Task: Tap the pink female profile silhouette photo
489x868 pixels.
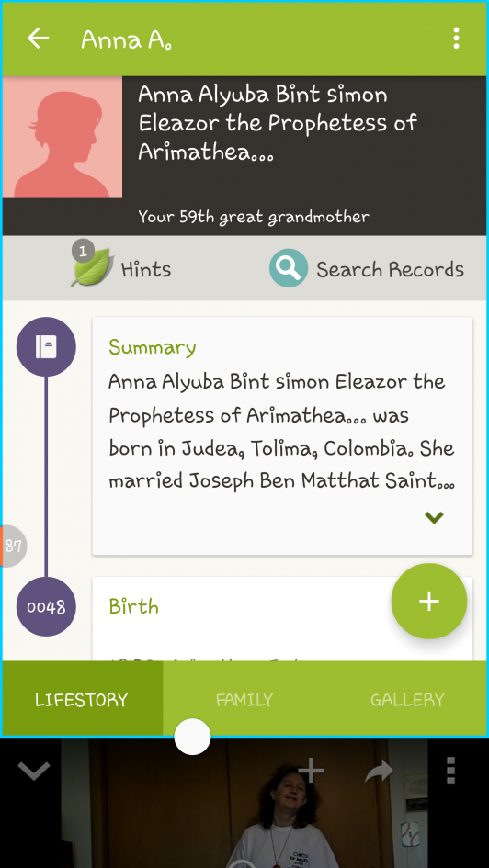Action: coord(63,137)
